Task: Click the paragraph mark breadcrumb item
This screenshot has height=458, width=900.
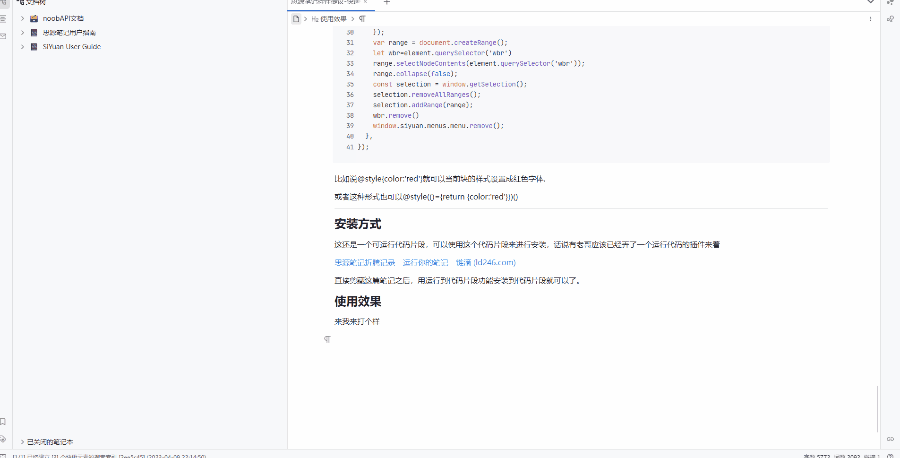Action: tap(362, 19)
